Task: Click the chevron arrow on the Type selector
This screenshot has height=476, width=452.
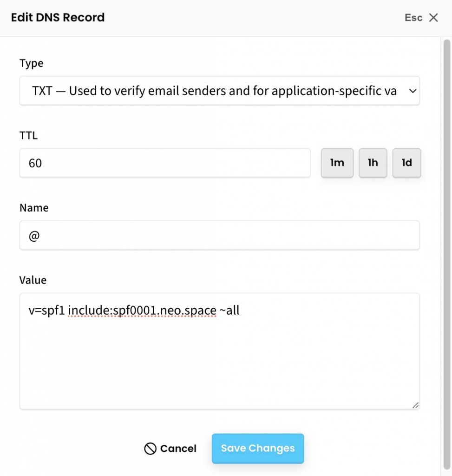Action: pyautogui.click(x=413, y=91)
